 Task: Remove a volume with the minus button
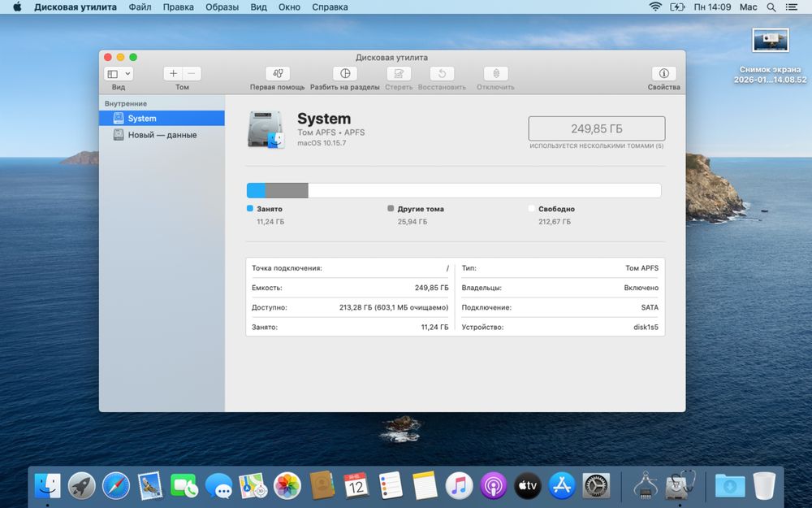(x=192, y=74)
